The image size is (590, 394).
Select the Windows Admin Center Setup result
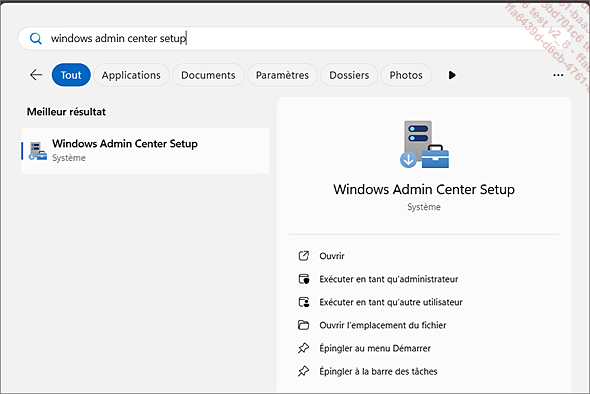click(x=145, y=151)
